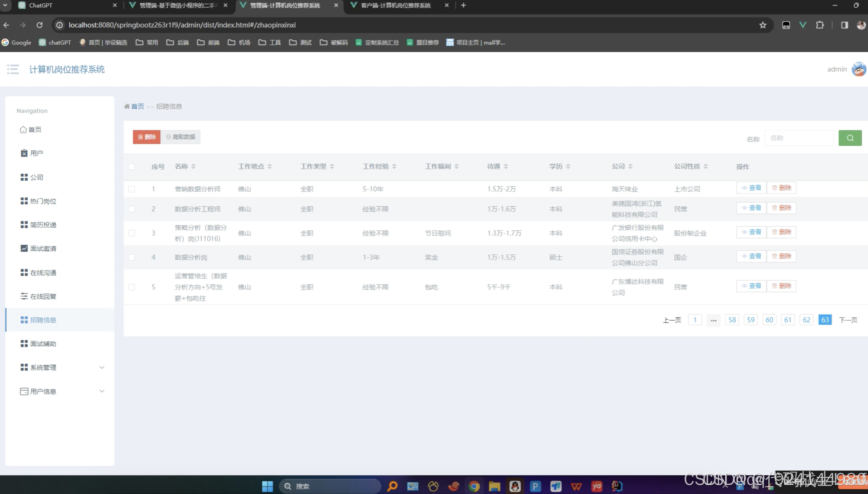
Task: Bookmark page with star icon
Action: (x=763, y=25)
